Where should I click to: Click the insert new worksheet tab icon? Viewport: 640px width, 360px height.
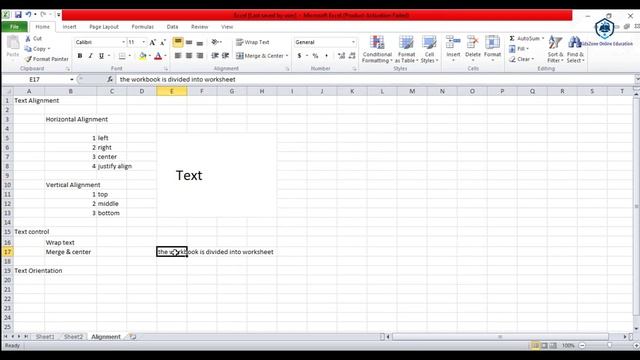tap(132, 337)
